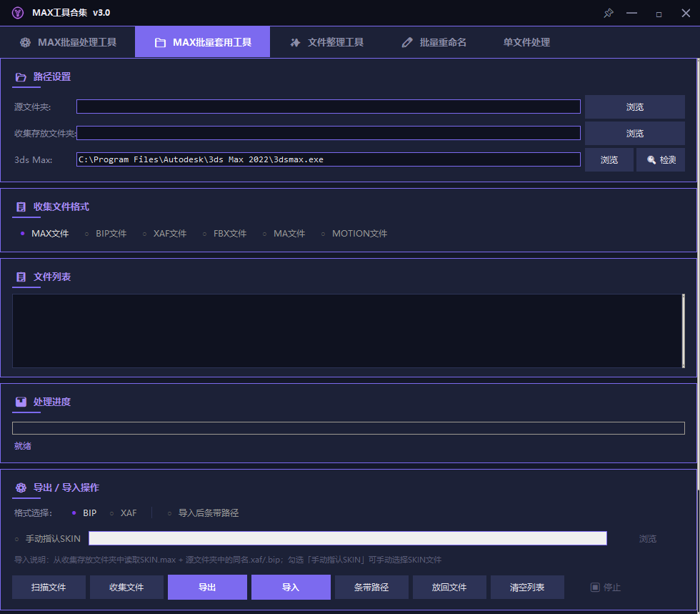Pin the window with the pushpin icon
This screenshot has height=614, width=700.
point(608,13)
